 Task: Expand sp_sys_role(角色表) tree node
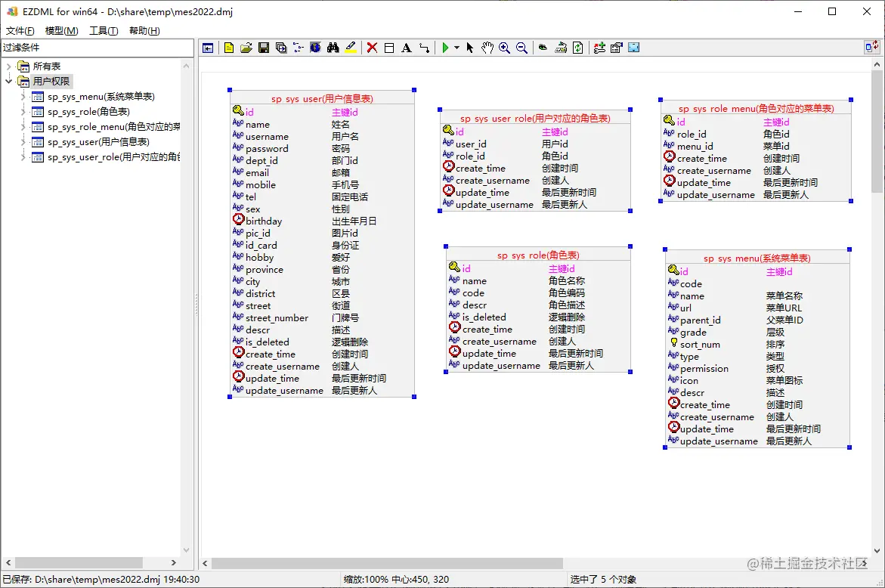tap(23, 112)
